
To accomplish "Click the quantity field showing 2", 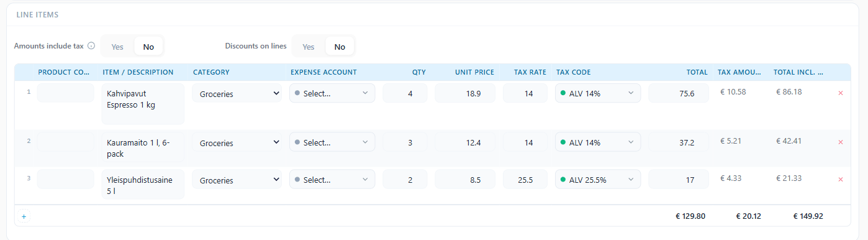I will click(405, 180).
